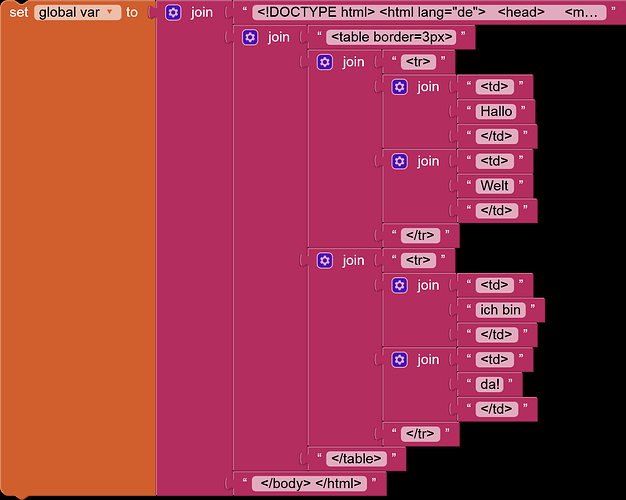Select the set global var block's set label
Image resolution: width=626 pixels, height=500 pixels.
(x=19, y=12)
